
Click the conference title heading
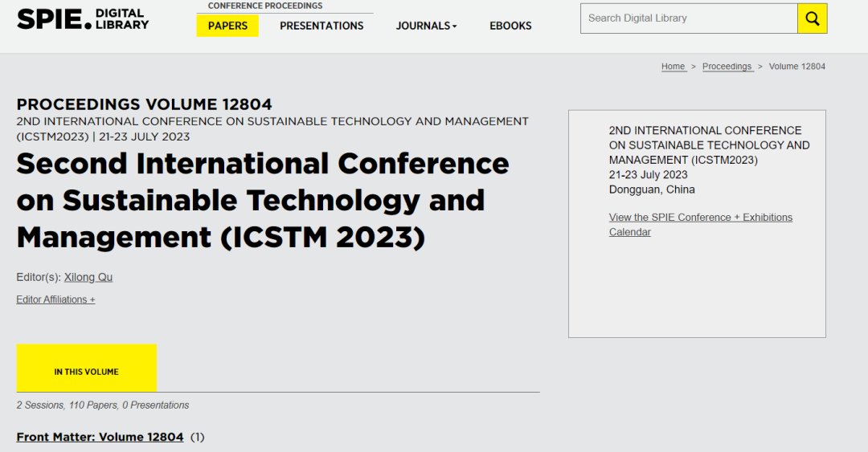[262, 200]
